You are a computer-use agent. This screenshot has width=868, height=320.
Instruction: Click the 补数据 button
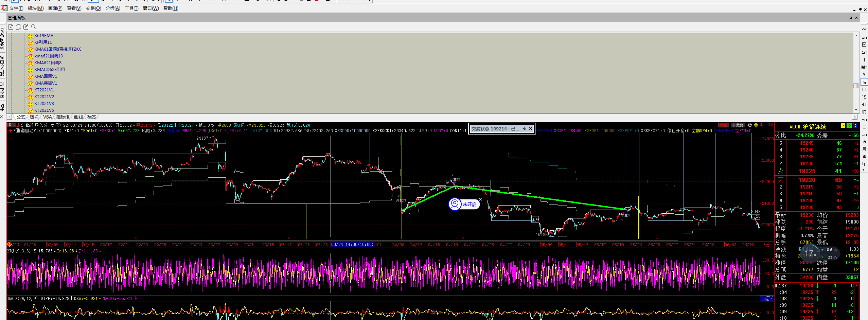tap(738, 125)
